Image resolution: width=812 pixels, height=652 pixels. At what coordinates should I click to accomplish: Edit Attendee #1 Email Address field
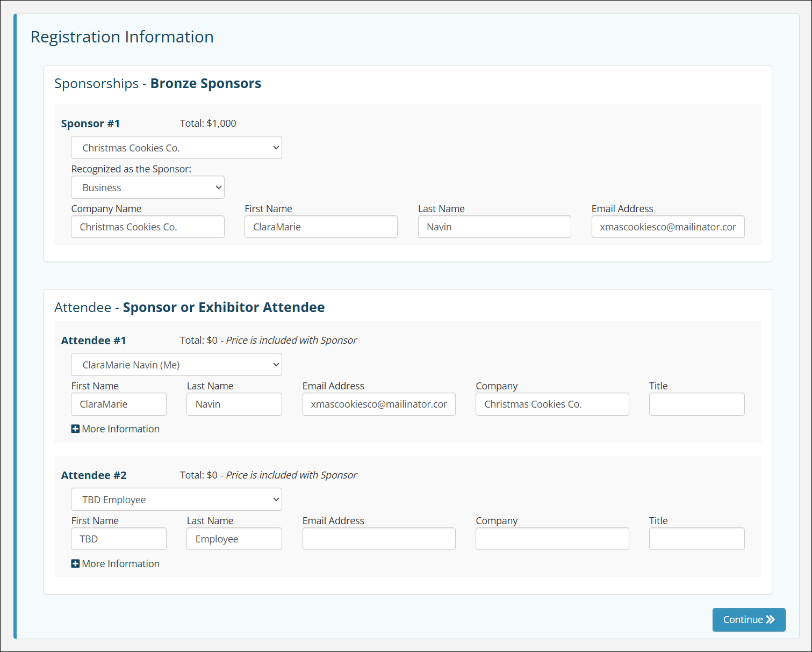(379, 404)
